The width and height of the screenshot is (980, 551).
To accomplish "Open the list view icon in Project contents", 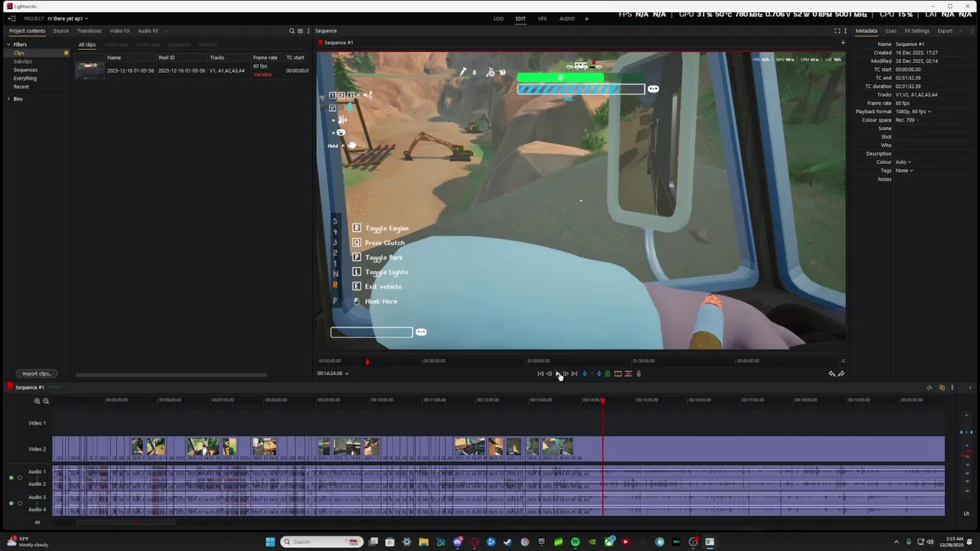I will (x=300, y=31).
